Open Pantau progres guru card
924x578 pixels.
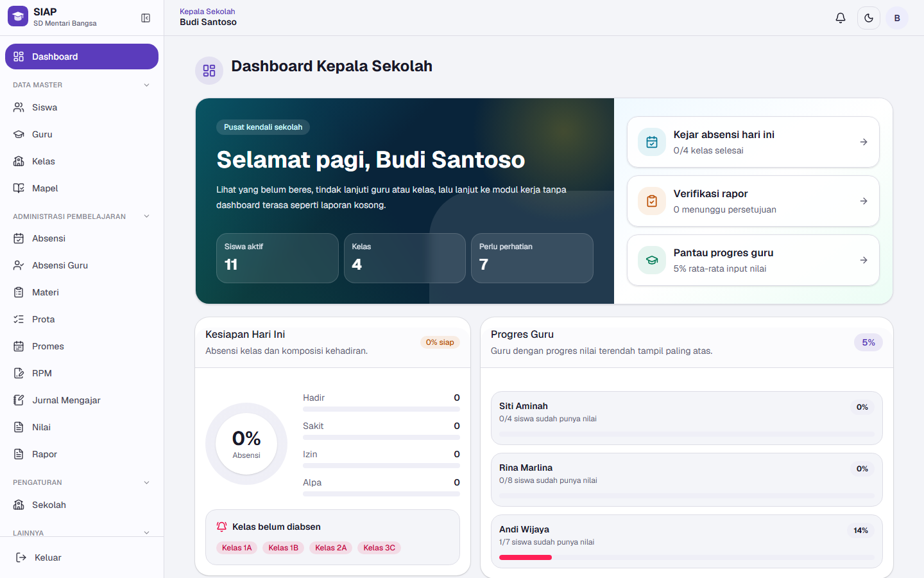pyautogui.click(x=753, y=260)
